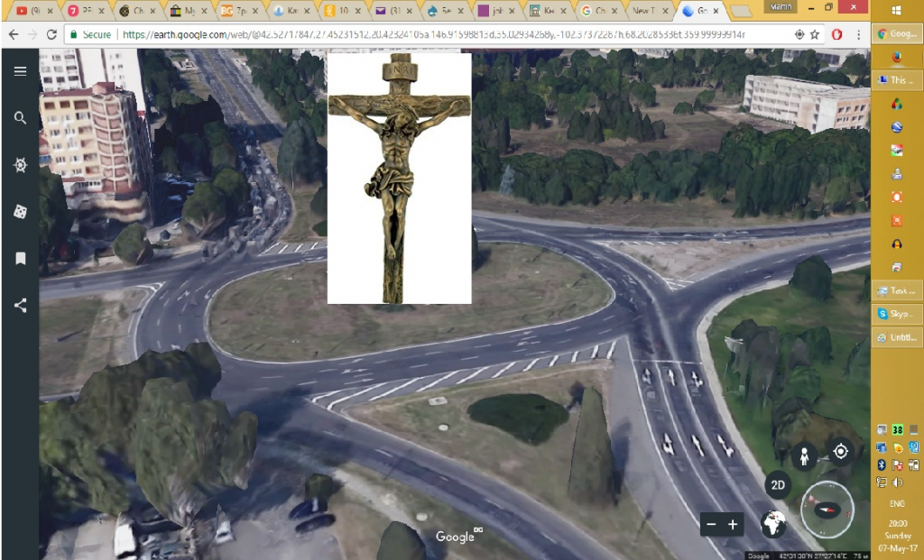Open Voyager ship wheel icon
924x560 pixels.
20,165
